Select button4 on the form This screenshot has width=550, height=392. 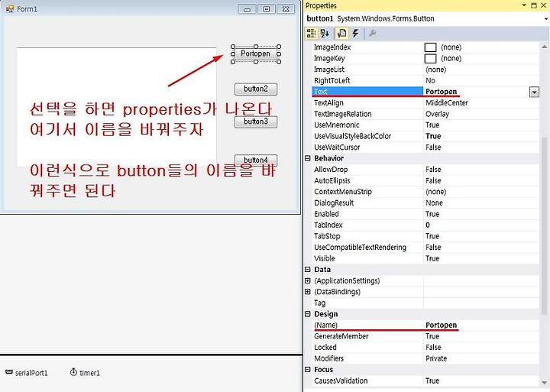click(256, 160)
